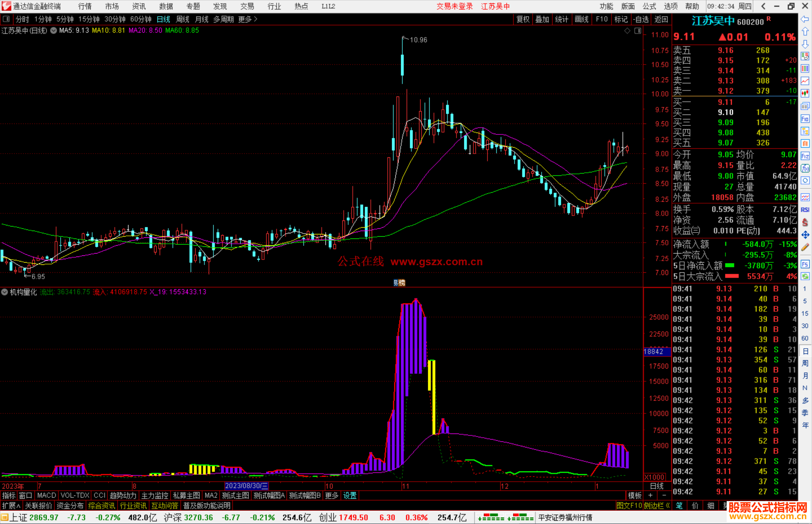Open the f(x) formula icon
Image resolution: width=812 pixels, height=524 pixels.
tap(805, 168)
